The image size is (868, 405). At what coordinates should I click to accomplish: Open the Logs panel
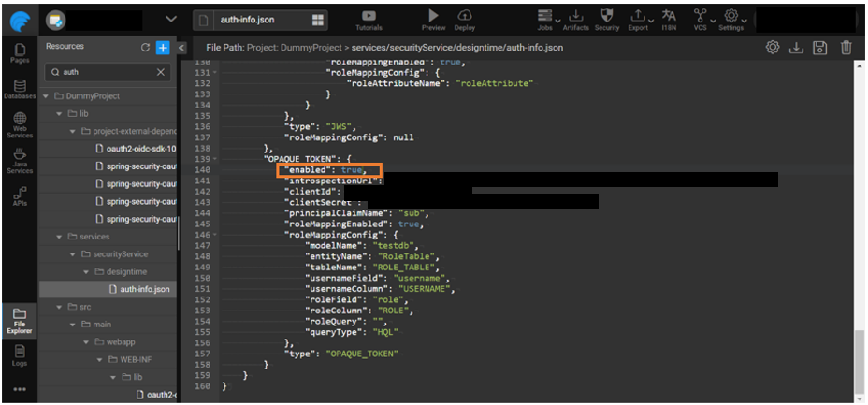[20, 354]
